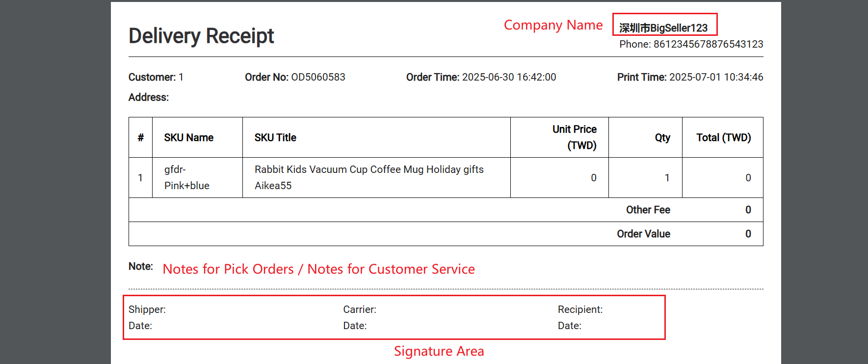The height and width of the screenshot is (364, 868).
Task: Select the company name 深圳市BigSeller123
Action: [x=663, y=28]
